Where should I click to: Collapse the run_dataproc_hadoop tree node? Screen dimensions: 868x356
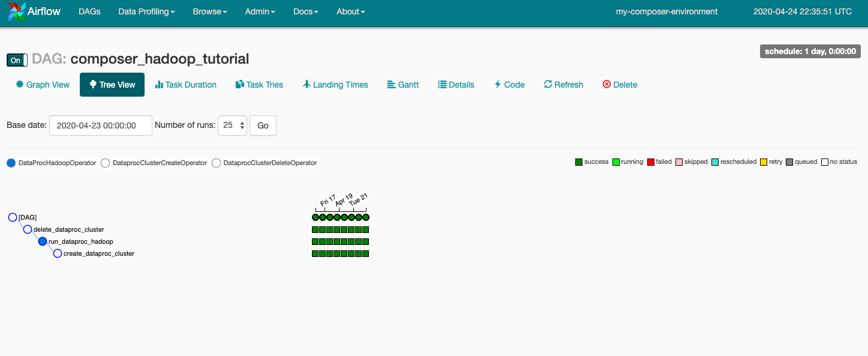tap(43, 241)
